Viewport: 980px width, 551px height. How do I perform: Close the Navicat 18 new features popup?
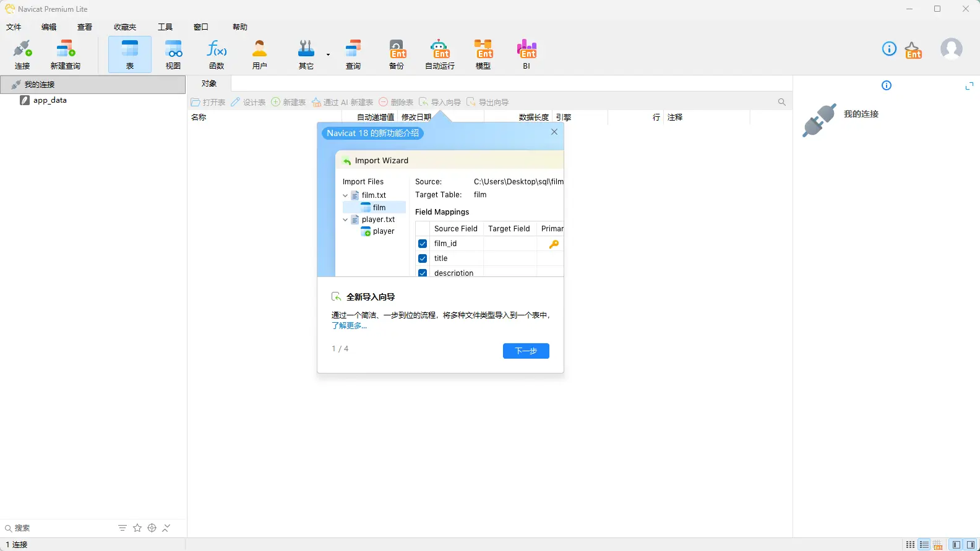click(x=554, y=132)
